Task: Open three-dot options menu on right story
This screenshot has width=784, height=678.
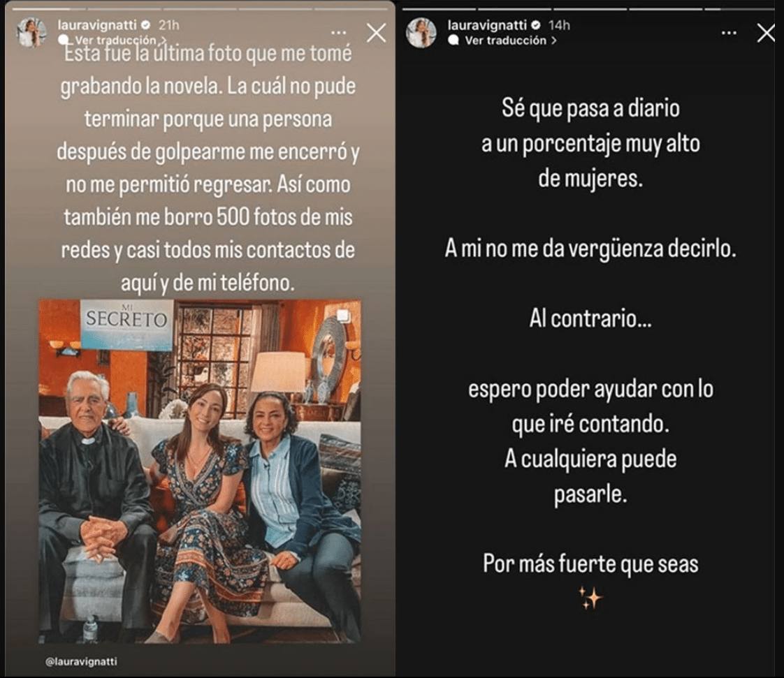Action: (729, 33)
